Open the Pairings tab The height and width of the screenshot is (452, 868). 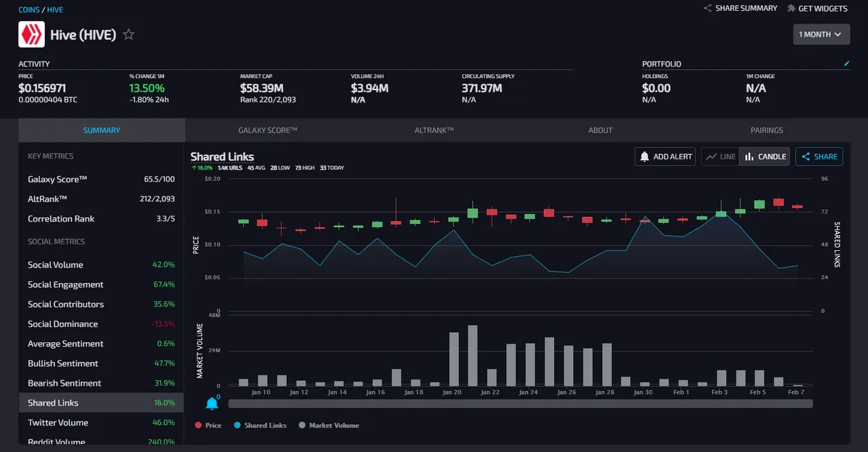767,130
